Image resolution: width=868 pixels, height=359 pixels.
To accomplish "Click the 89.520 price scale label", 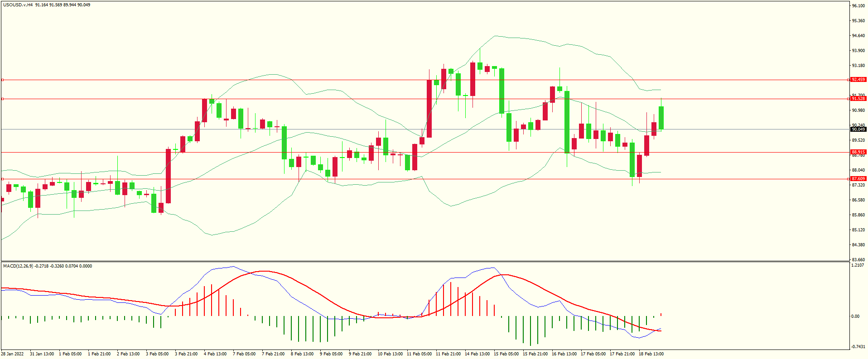I will (x=858, y=140).
